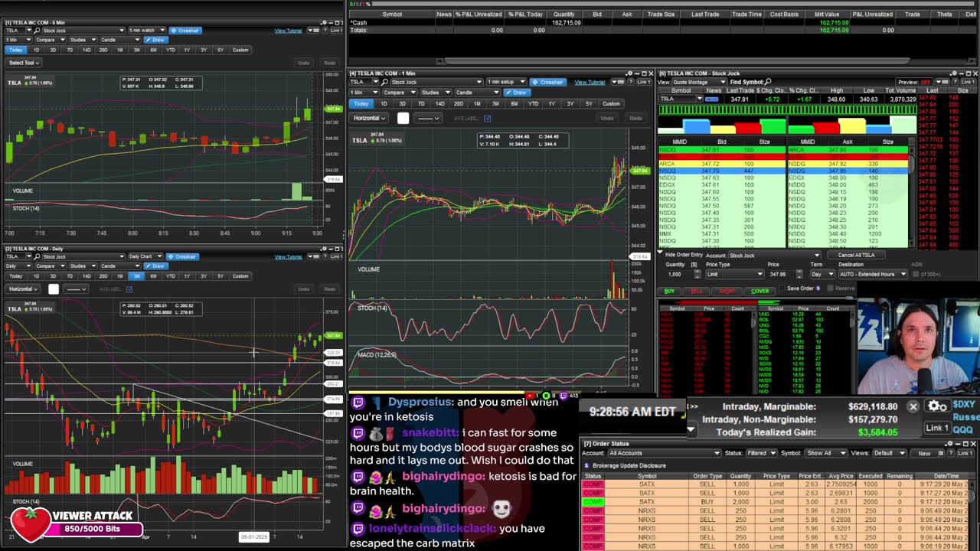Click white color swatch in Daily chart

[x=53, y=289]
